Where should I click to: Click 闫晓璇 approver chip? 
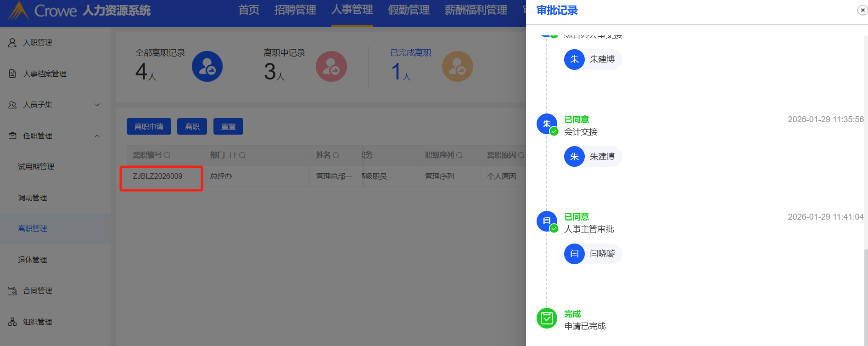coord(593,254)
